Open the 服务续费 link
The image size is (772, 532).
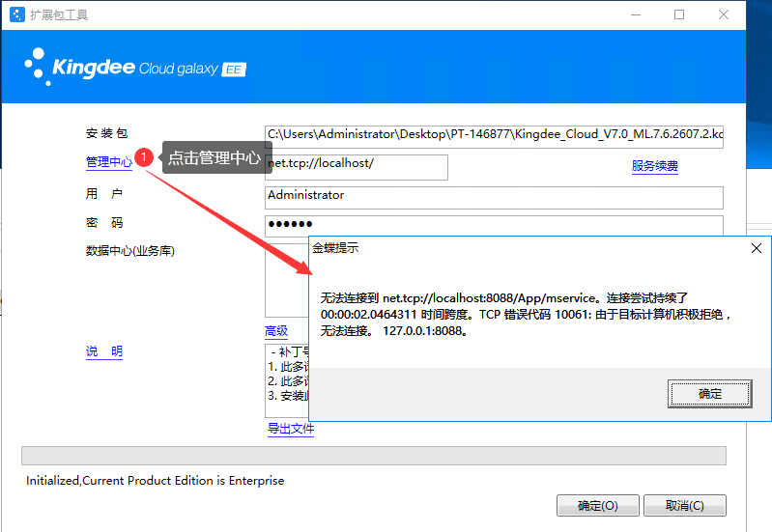click(x=654, y=166)
